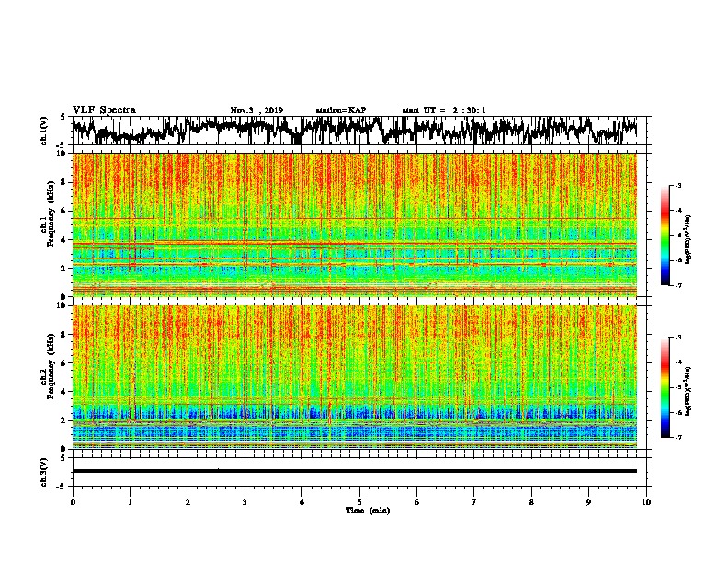
Task: Click time axis tick label "9"
Action: point(588,502)
